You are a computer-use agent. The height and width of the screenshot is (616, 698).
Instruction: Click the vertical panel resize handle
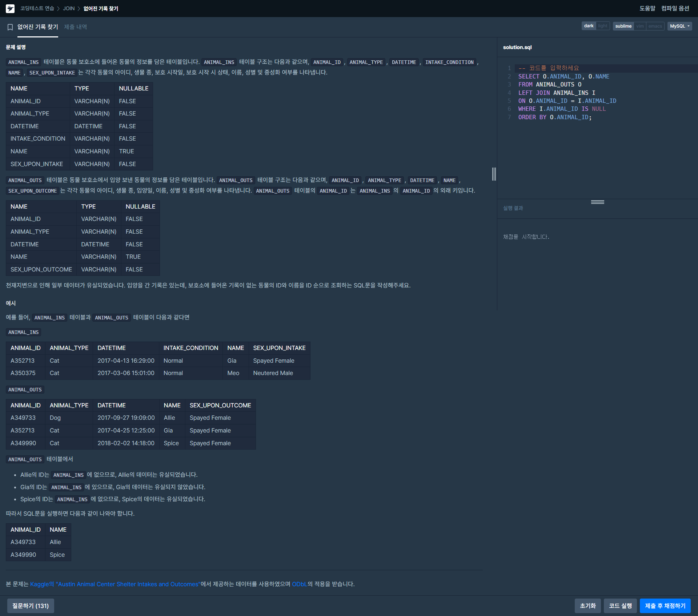[494, 174]
